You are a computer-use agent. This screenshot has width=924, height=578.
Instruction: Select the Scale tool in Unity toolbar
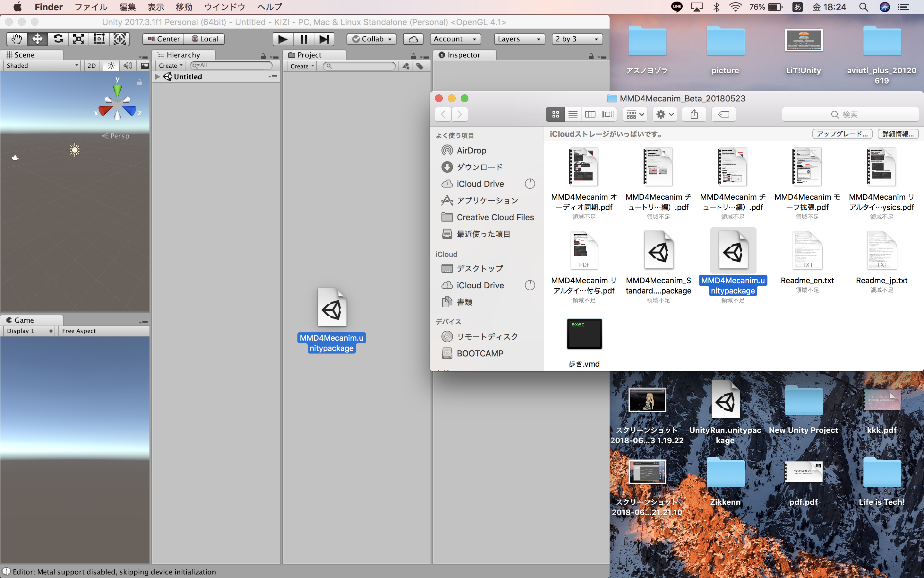[x=79, y=39]
